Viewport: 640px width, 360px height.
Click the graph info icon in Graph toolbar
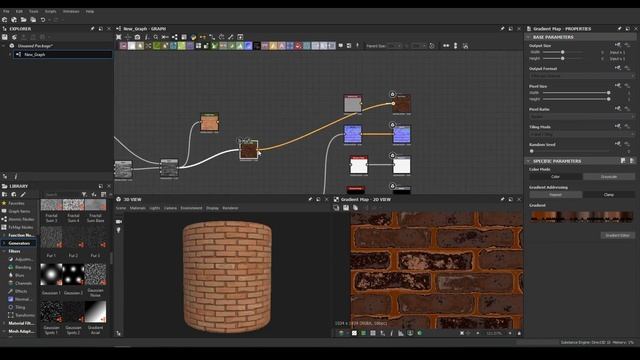[147, 37]
